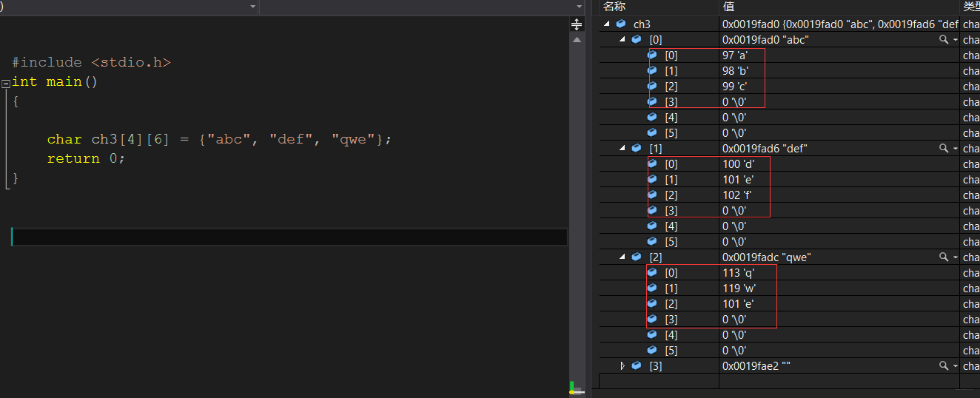Click the value 101 'e' under "def"

[739, 179]
